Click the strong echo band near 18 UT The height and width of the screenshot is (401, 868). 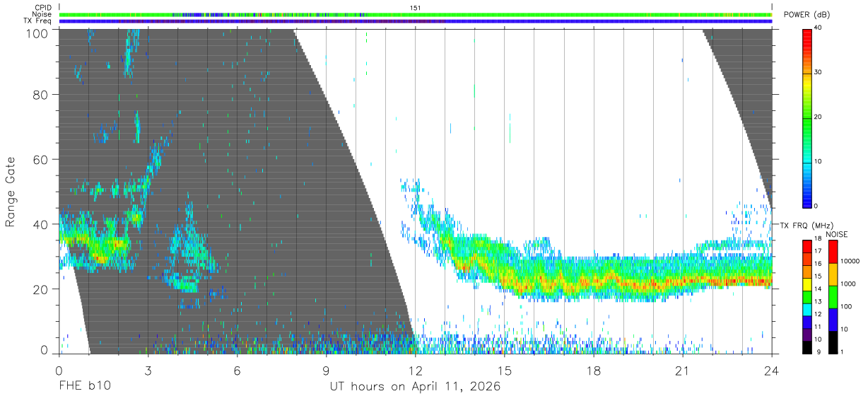594,281
